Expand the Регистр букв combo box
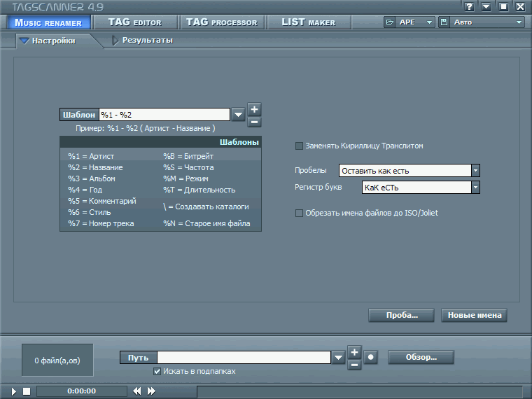 click(x=475, y=188)
